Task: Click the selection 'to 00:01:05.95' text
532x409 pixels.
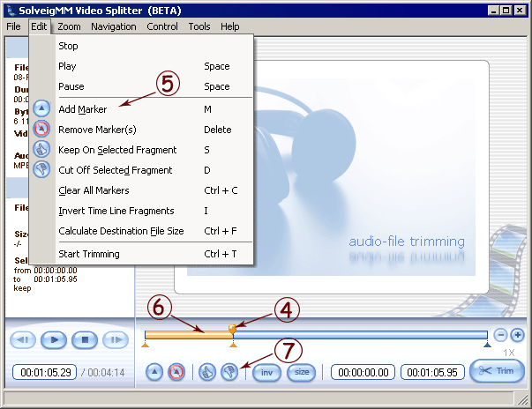Action: click(x=46, y=279)
